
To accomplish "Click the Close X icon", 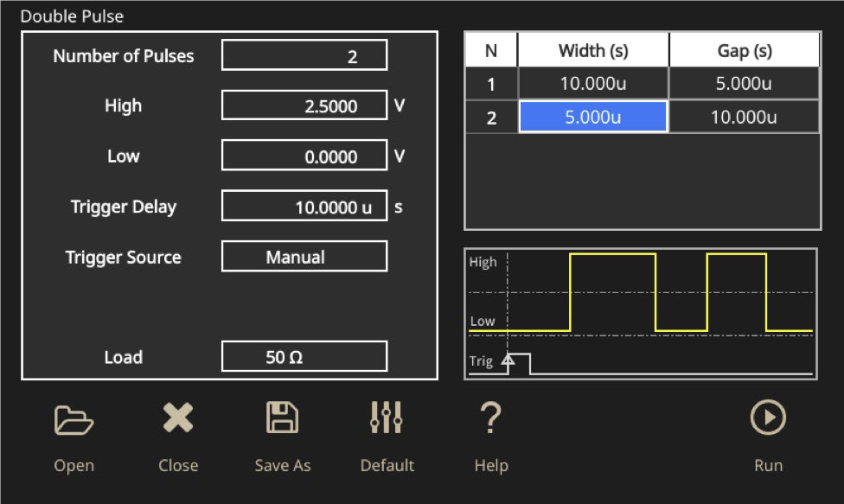I will coord(178,419).
